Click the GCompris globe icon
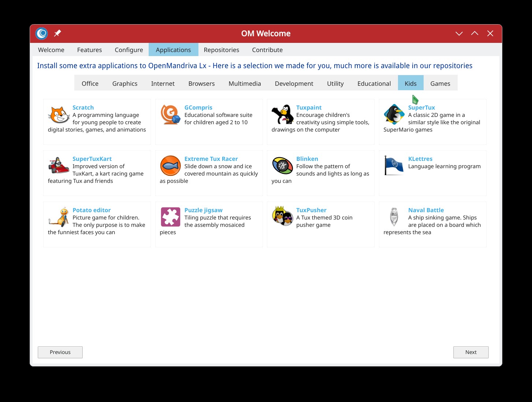Viewport: 532px width, 402px height. (171, 115)
